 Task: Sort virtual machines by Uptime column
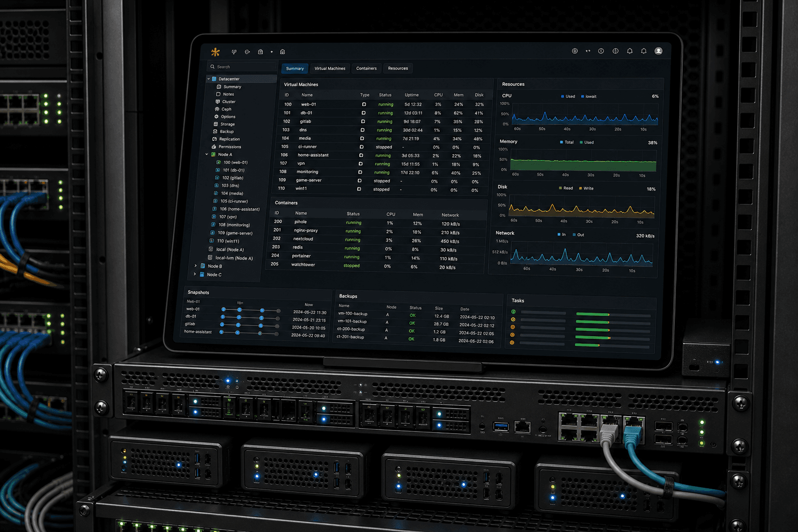tap(412, 95)
